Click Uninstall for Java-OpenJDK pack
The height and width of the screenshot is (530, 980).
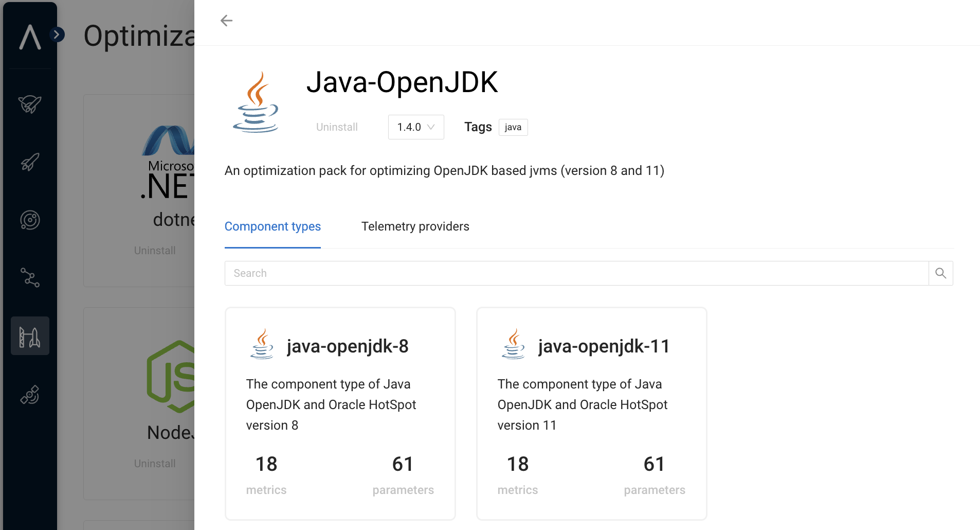337,127
